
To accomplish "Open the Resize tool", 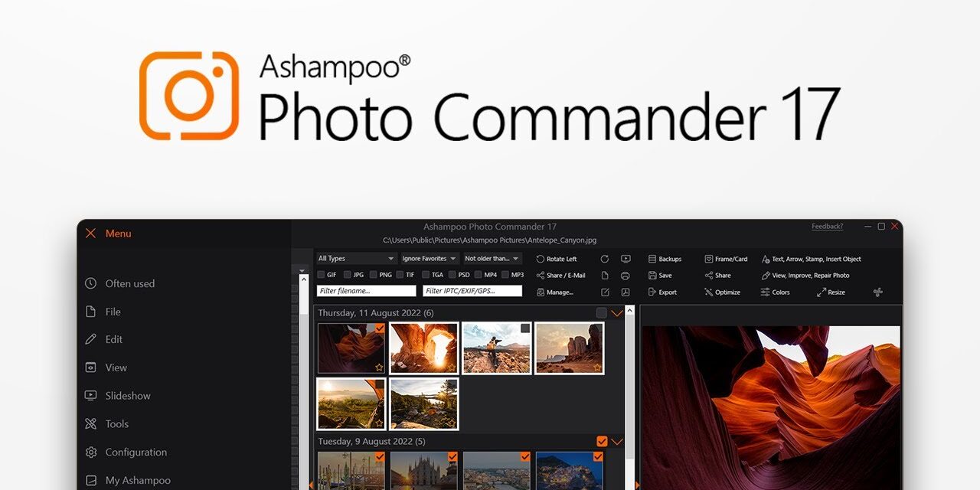I will coord(822,292).
